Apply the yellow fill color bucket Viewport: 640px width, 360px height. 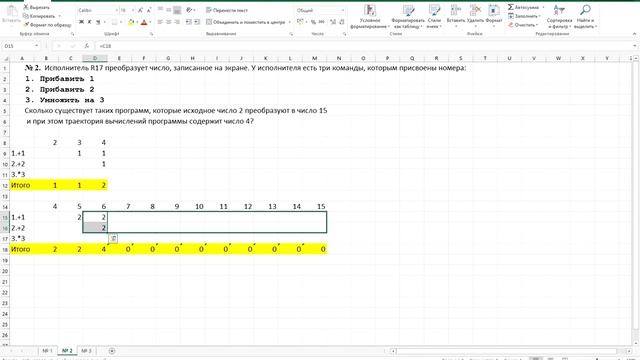[131, 22]
